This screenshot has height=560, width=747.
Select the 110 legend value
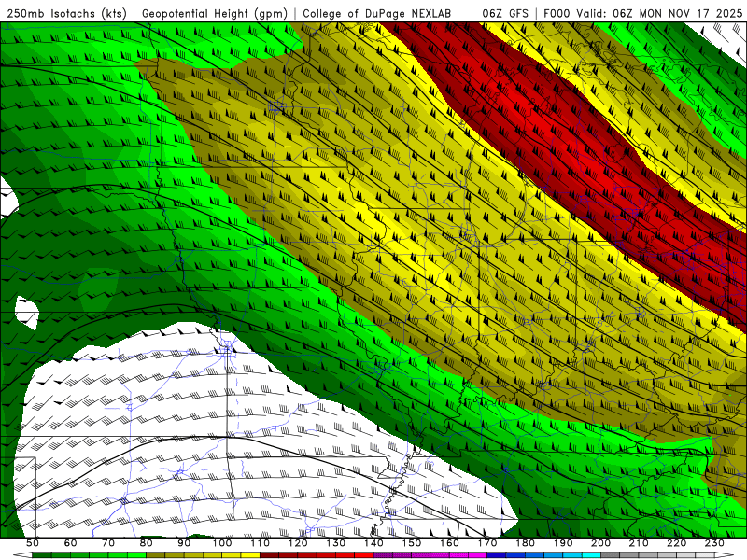261,543
